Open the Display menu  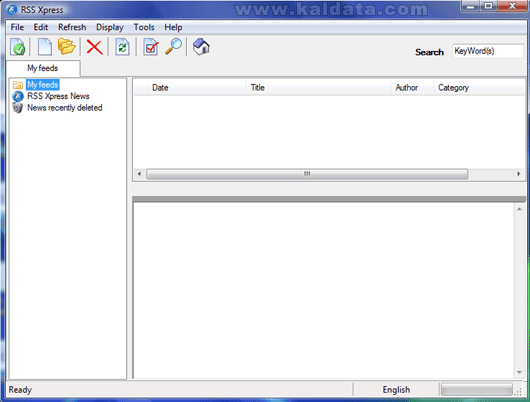(x=110, y=27)
